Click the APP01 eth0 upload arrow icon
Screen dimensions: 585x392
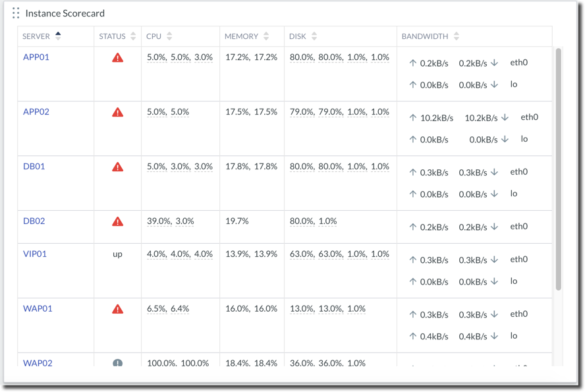click(413, 63)
